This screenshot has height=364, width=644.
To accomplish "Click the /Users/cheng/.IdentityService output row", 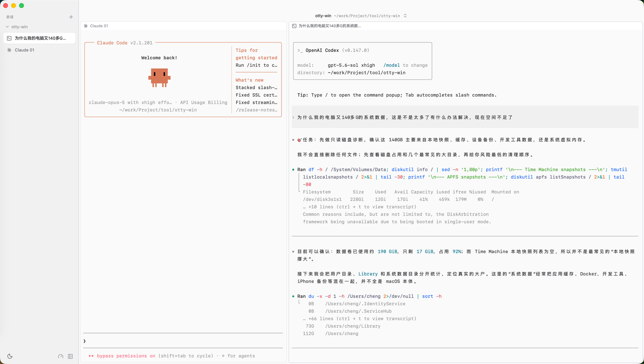I will pyautogui.click(x=357, y=304).
